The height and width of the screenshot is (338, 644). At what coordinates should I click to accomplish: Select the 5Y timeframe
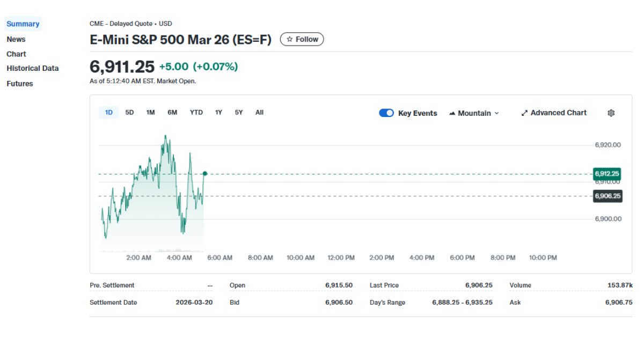coord(238,112)
